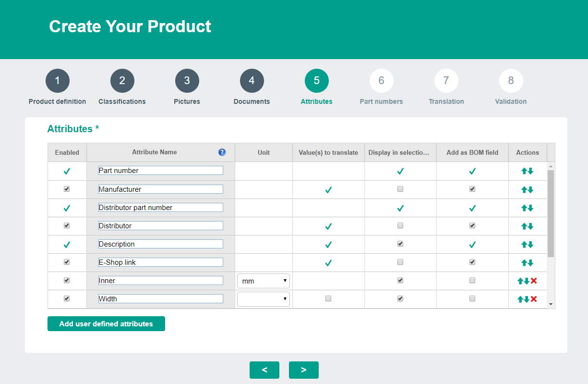Enable Display in selection for Distributor
This screenshot has height=384, width=588.
coord(400,226)
